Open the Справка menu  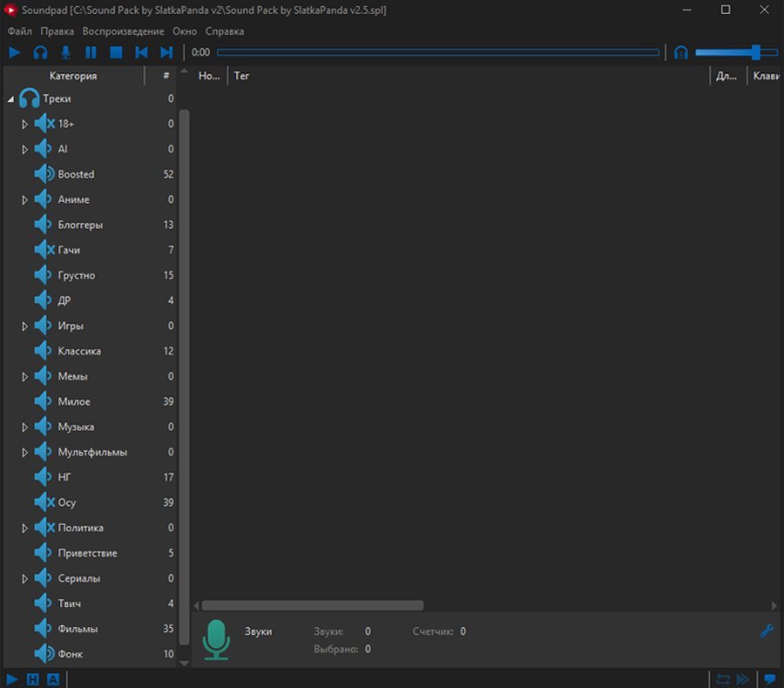point(225,31)
